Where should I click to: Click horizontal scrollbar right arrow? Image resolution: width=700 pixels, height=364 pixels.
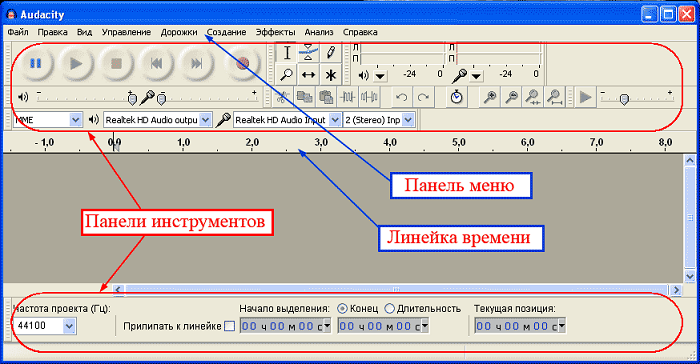(676, 290)
